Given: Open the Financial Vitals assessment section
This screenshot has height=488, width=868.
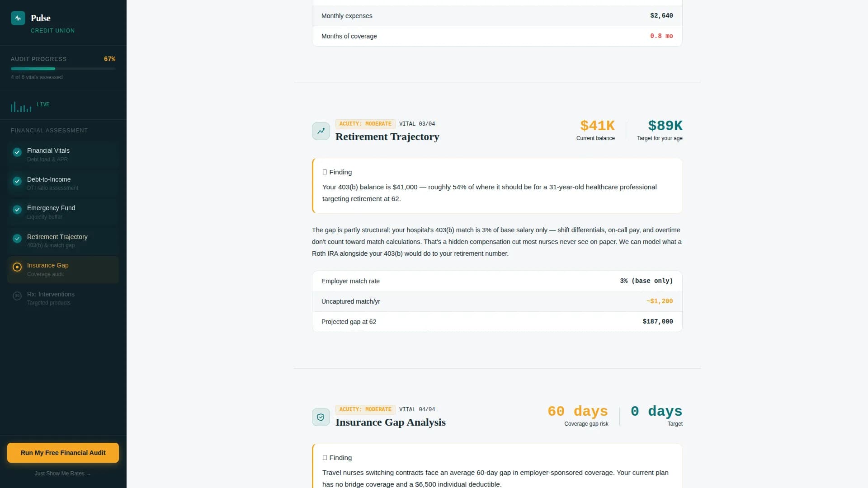Looking at the screenshot, I should [x=63, y=155].
